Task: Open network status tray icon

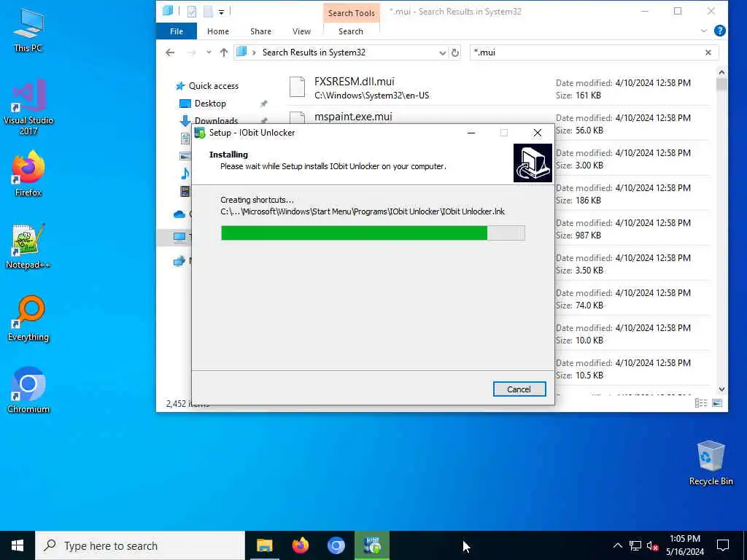Action: (635, 545)
